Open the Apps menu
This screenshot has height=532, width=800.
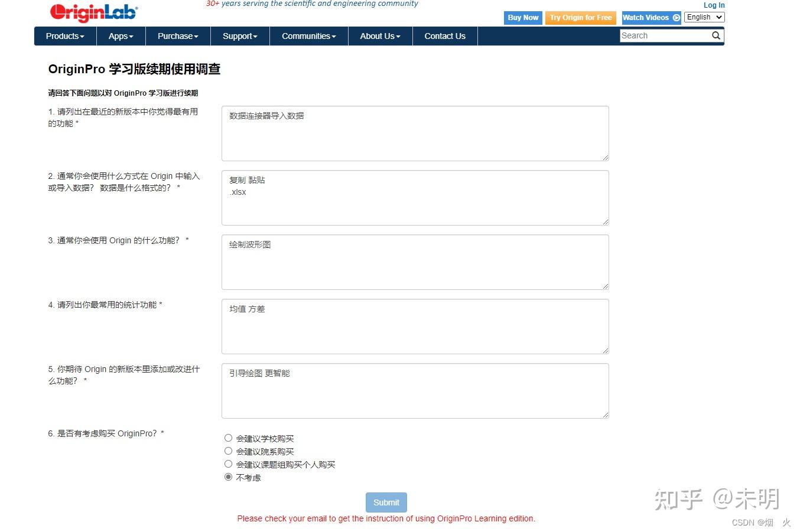pyautogui.click(x=120, y=36)
